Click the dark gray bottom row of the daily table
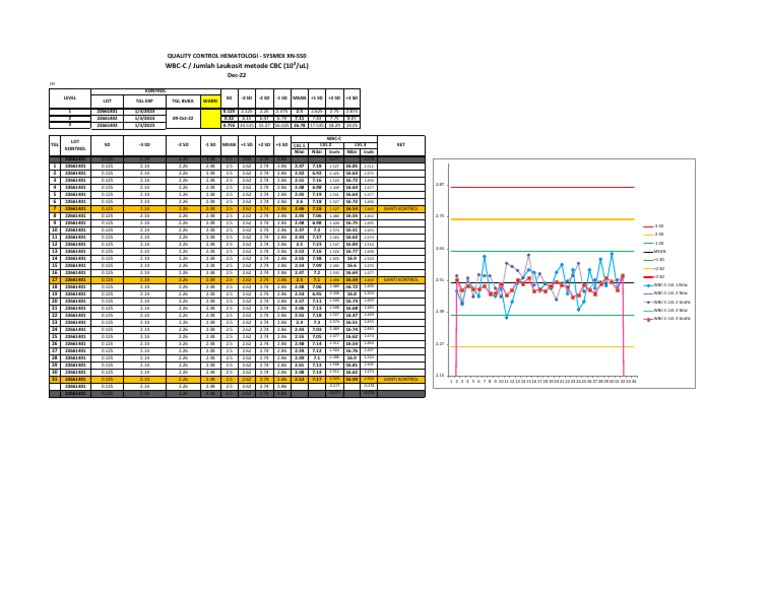The width and height of the screenshot is (768, 593). 237,394
